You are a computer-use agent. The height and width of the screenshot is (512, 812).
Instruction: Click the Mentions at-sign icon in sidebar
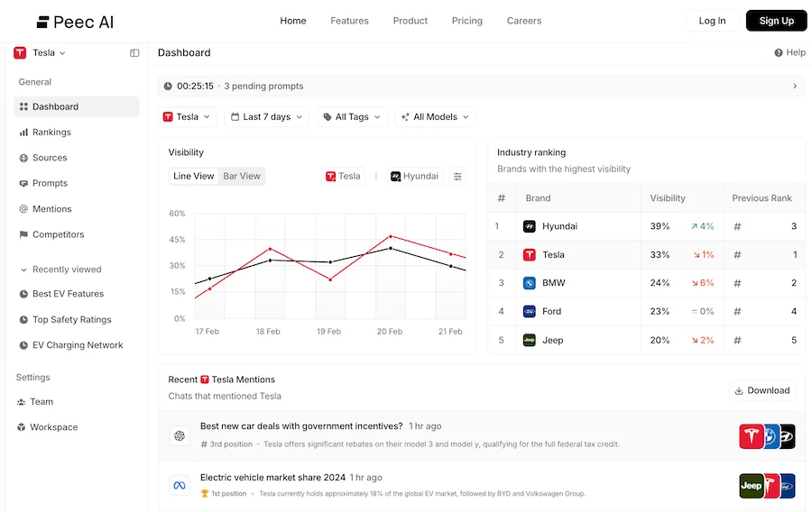[23, 209]
